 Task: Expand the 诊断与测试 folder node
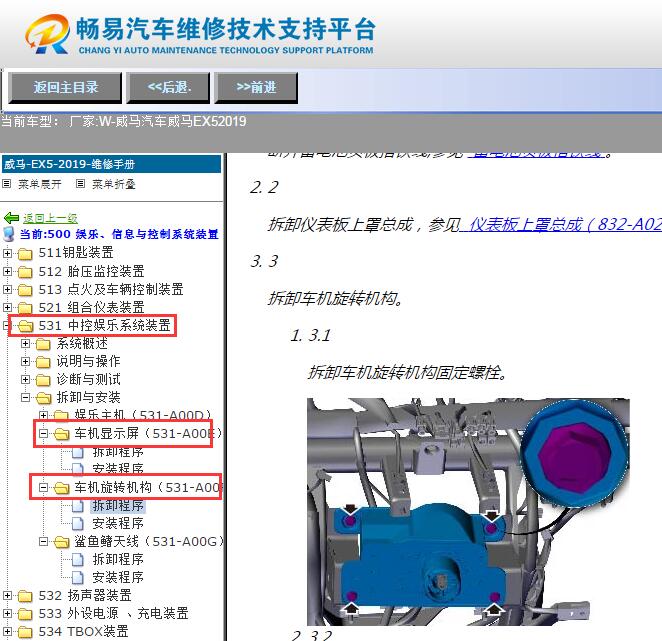(x=25, y=380)
